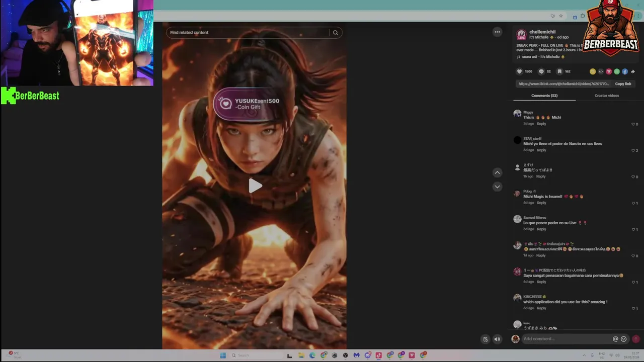Switch to Creator videos tab
Image resolution: width=644 pixels, height=362 pixels.
[x=607, y=96]
